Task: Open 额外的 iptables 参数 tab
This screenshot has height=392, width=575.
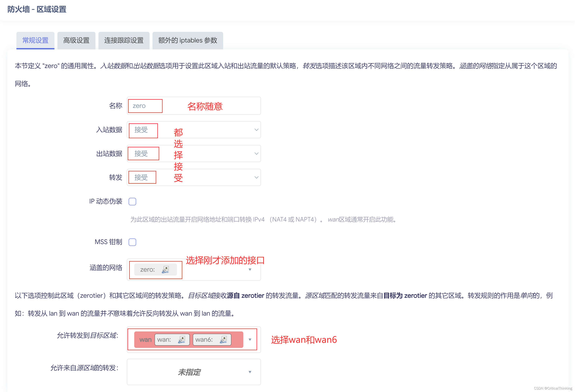Action: (x=188, y=40)
